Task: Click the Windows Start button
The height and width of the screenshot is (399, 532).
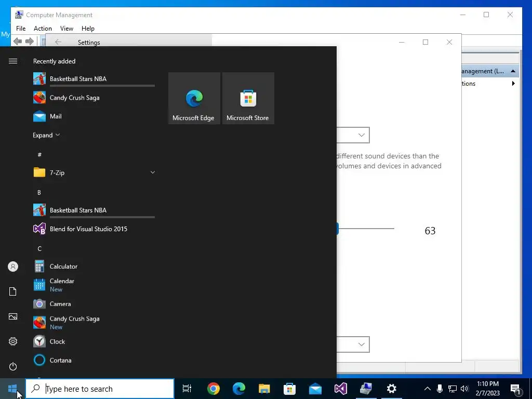Action: point(12,389)
